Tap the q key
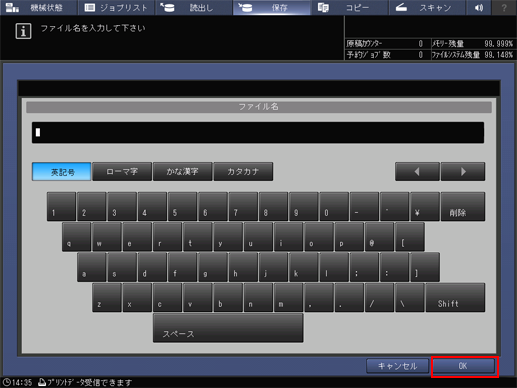517x388 pixels. (x=76, y=237)
